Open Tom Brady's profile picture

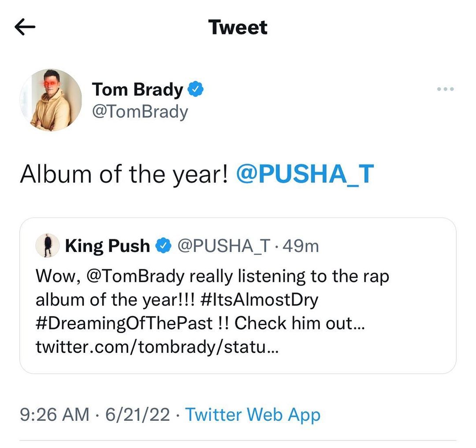[x=51, y=100]
